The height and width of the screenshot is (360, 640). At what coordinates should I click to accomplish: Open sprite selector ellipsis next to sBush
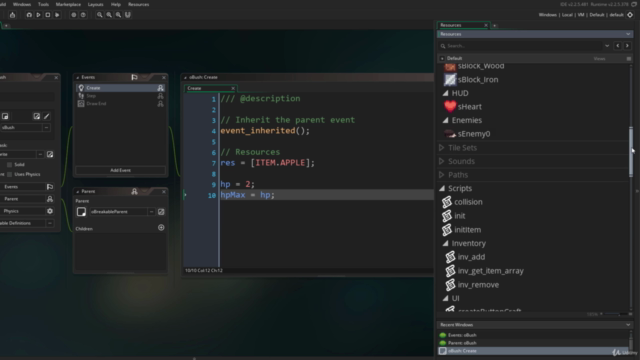click(x=47, y=127)
